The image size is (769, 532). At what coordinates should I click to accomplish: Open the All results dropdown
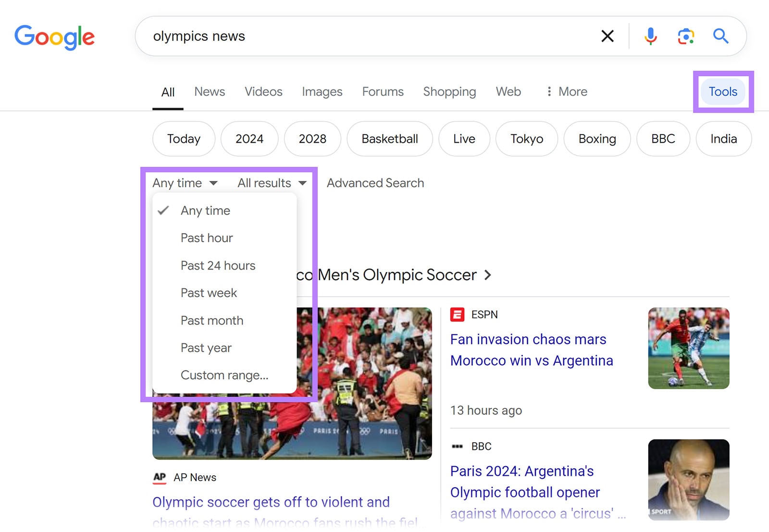tap(271, 183)
